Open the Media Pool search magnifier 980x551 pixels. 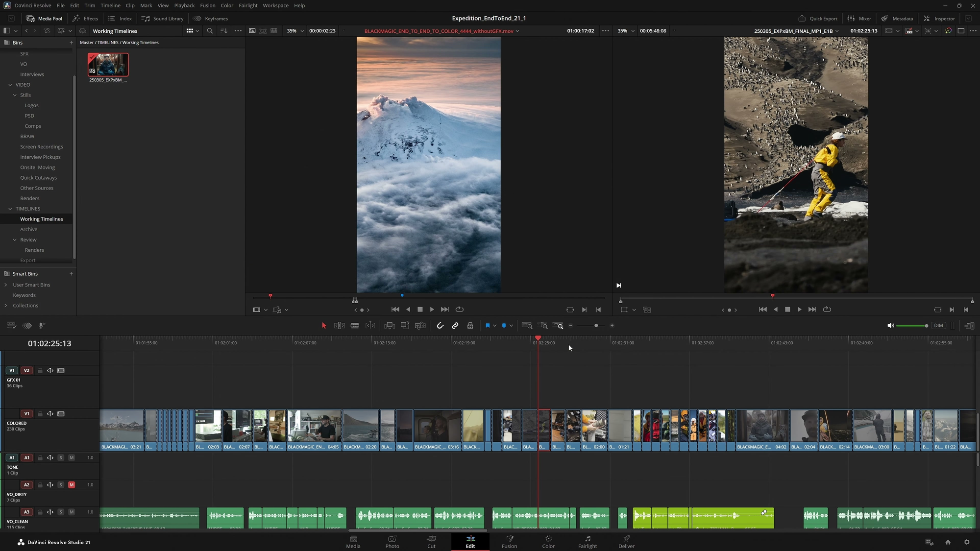tap(210, 31)
